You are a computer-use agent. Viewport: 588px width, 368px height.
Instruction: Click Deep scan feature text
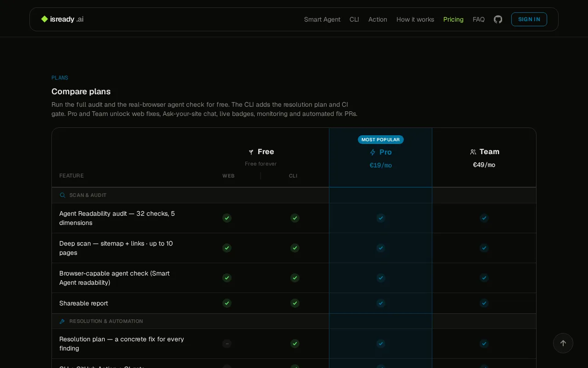tap(116, 248)
